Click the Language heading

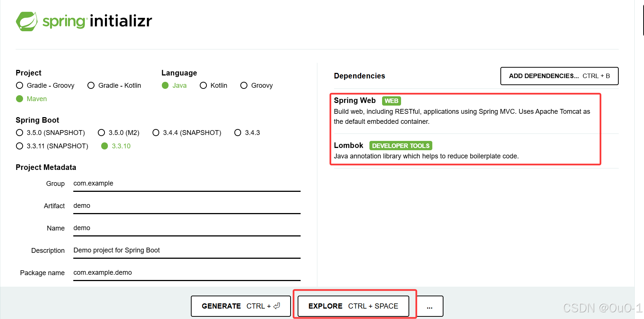179,73
